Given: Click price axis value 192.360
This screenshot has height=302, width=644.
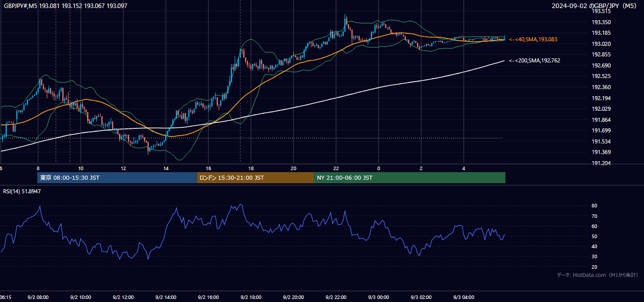Looking at the screenshot, I should pos(601,87).
